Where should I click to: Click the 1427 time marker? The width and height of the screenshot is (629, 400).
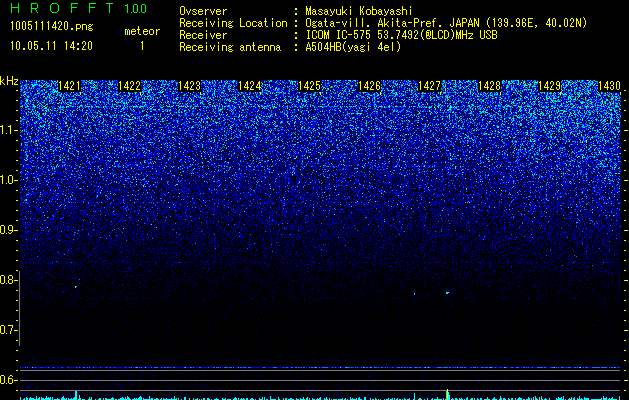(x=429, y=86)
